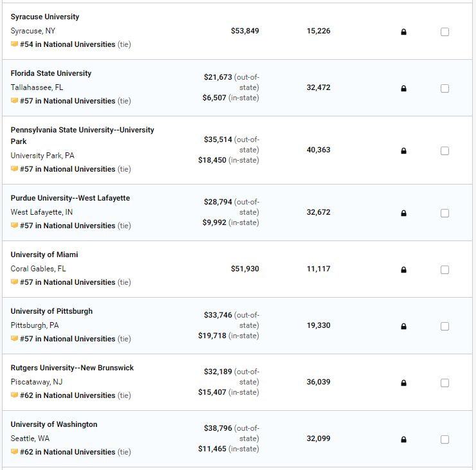Click the lock icon for Purdue University
Image resolution: width=476 pixels, height=470 pixels.
[403, 213]
